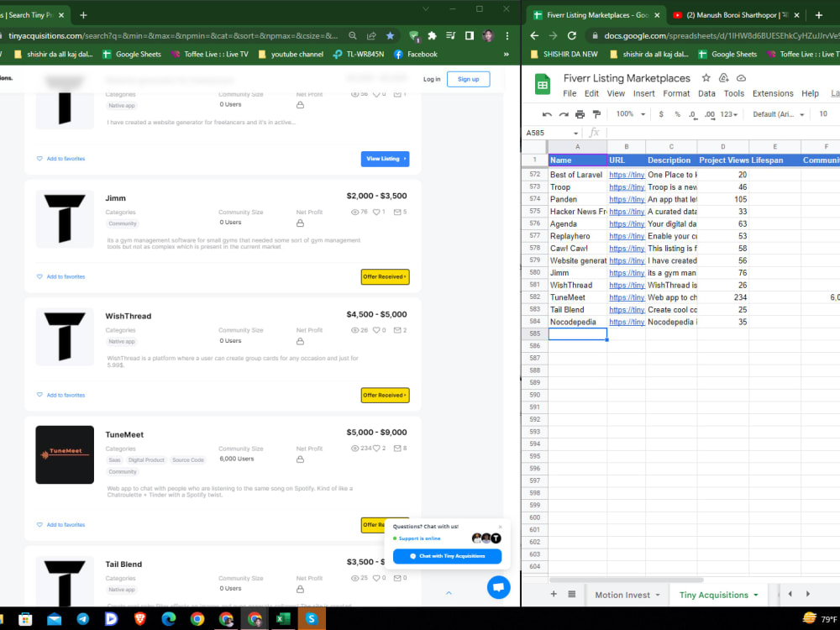Screen dimensions: 840x630
Task: Click Chat with Tiny Acquisitions button
Action: tap(448, 556)
